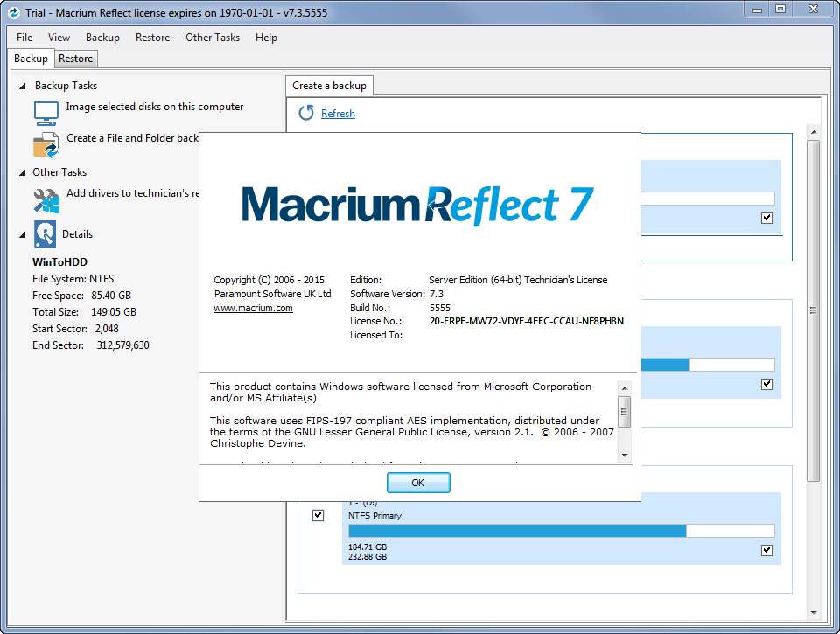840x634 pixels.
Task: Switch to the Restore tab
Action: click(75, 59)
